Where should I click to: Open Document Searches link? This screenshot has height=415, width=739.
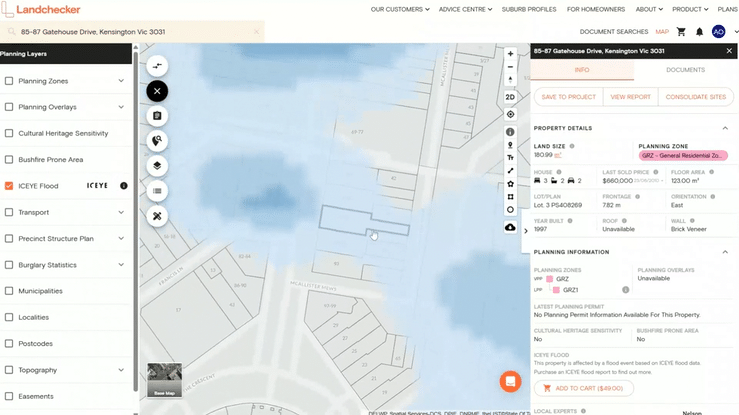[614, 32]
